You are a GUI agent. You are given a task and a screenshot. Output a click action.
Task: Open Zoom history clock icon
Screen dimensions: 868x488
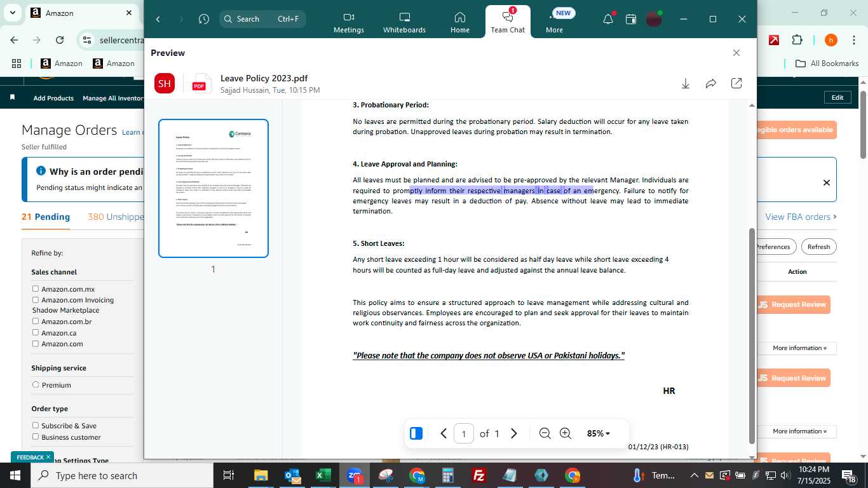click(203, 19)
